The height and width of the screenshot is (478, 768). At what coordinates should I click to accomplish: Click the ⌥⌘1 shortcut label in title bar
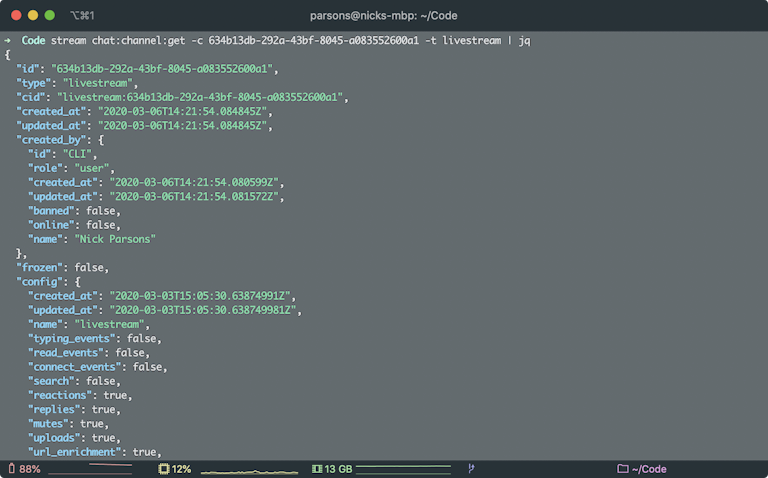click(x=82, y=16)
